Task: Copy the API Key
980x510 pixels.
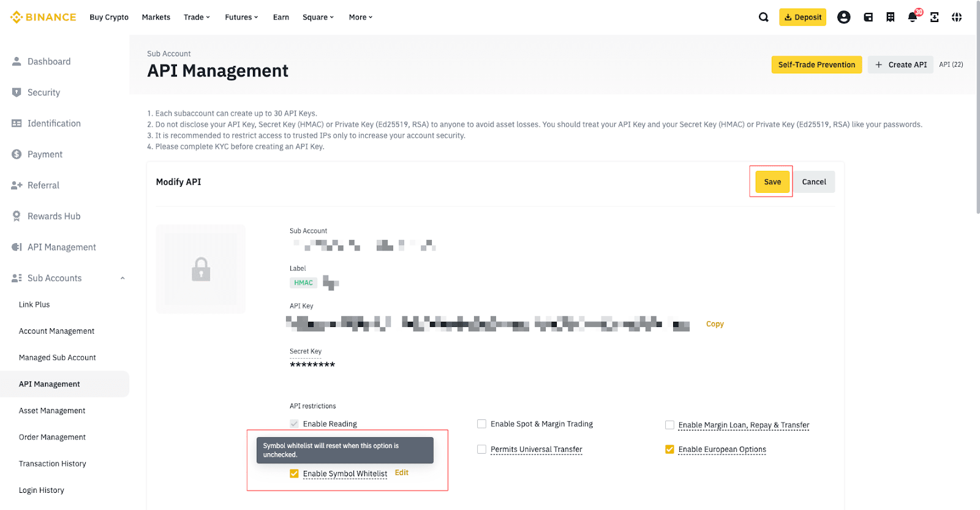Action: click(x=715, y=324)
